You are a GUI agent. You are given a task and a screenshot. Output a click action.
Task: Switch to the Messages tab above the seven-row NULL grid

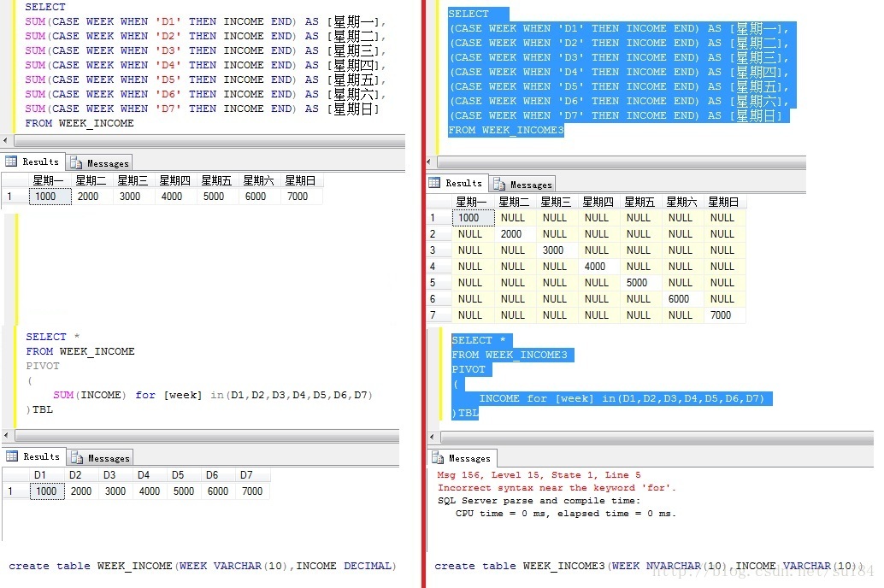[x=522, y=185]
